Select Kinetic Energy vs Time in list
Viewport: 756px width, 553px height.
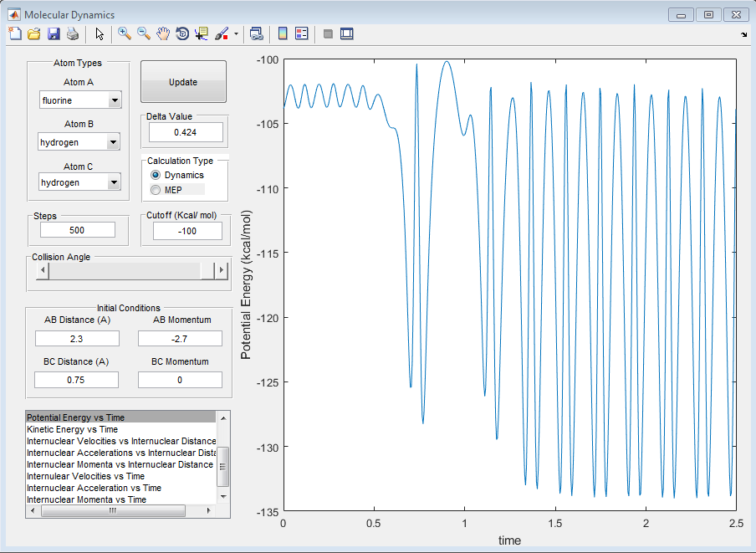point(73,429)
